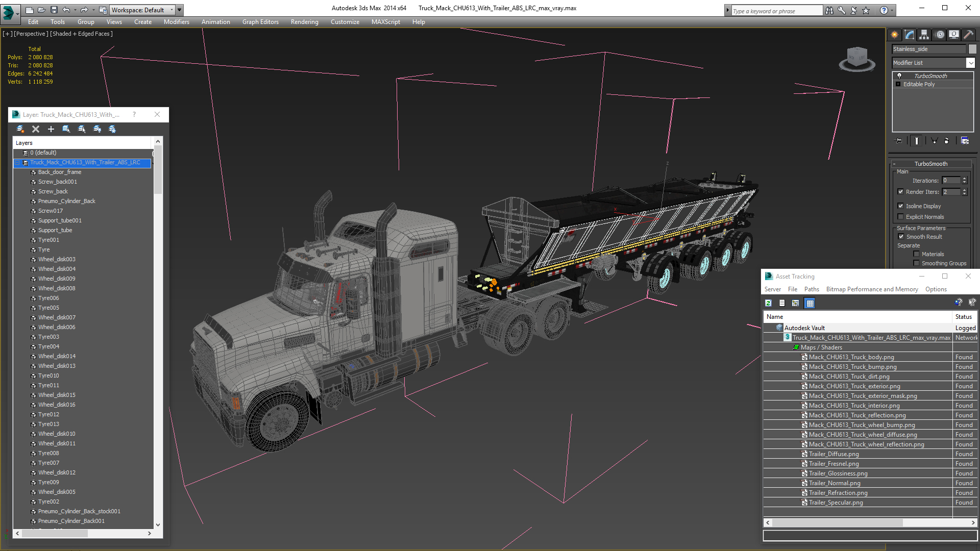Screen dimensions: 980x551
Task: Open Bitmap Performance and Memory menu
Action: point(872,289)
